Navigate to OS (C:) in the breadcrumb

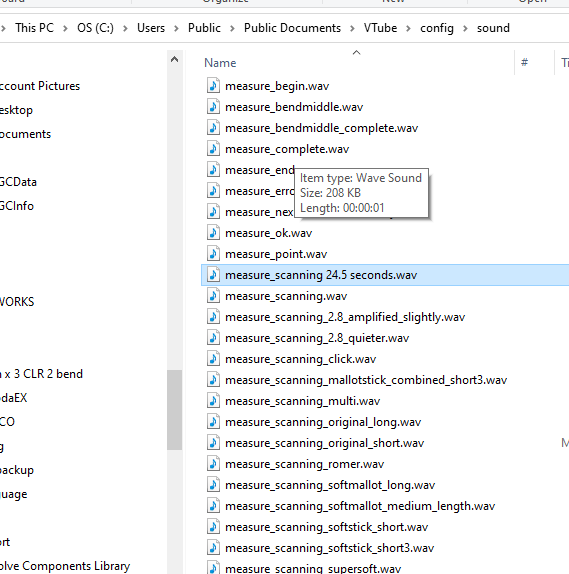coord(95,28)
